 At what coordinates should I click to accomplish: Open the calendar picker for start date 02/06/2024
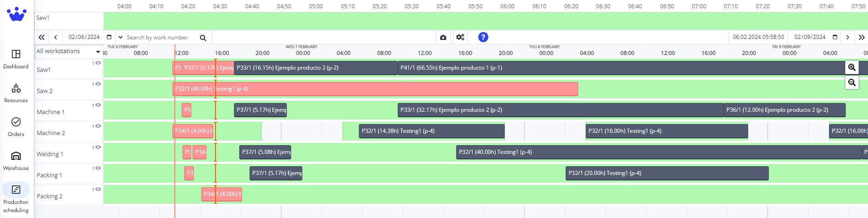(109, 37)
